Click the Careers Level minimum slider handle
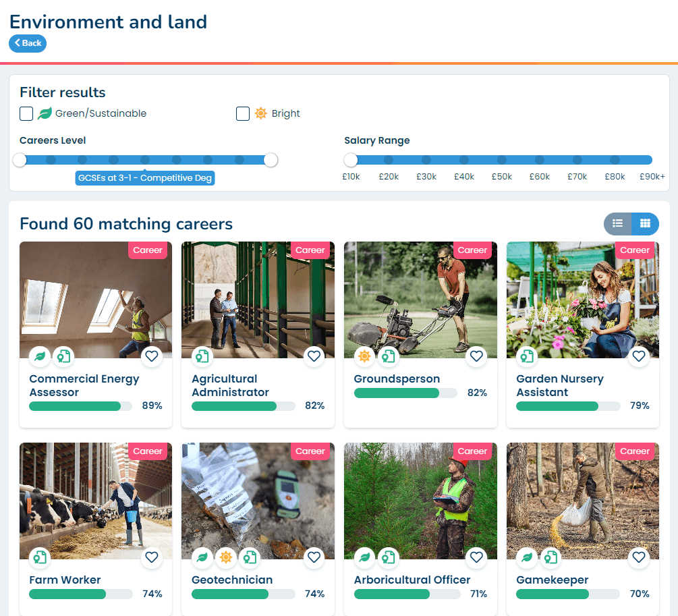This screenshot has height=616, width=678. pyautogui.click(x=20, y=160)
